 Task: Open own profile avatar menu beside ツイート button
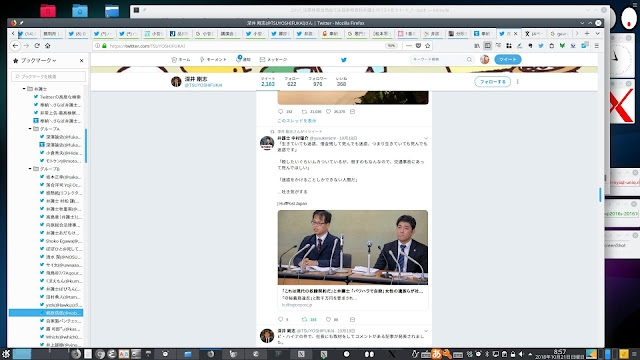coord(484,60)
